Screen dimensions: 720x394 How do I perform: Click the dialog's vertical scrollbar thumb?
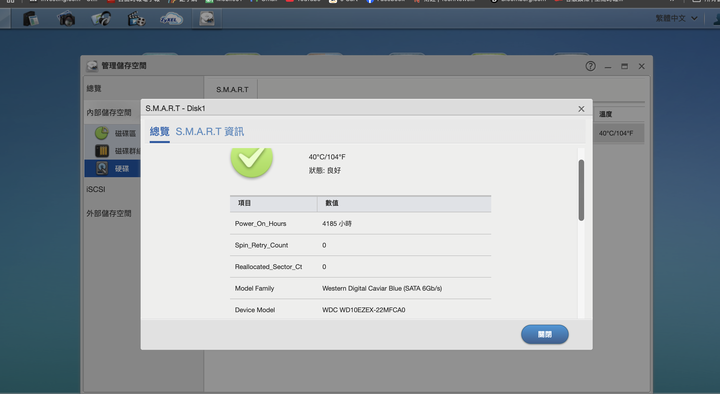coord(581,190)
